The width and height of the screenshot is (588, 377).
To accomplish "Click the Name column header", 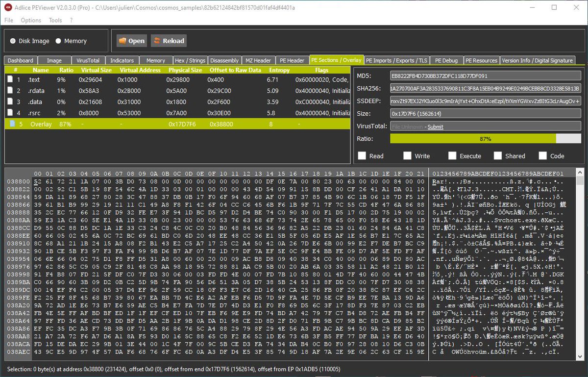I will (41, 70).
